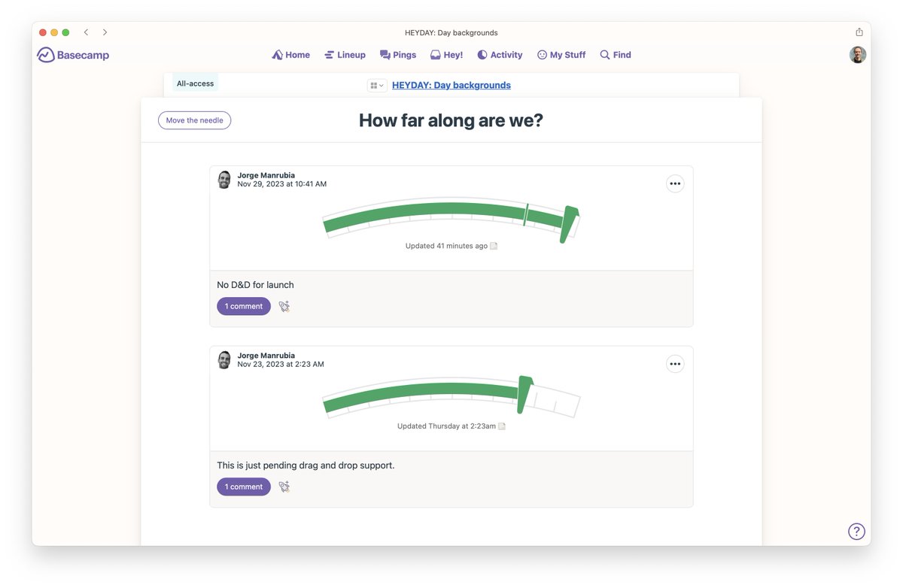Open 1 comment on pending drag and drop update
The height and width of the screenshot is (588, 903).
[244, 486]
